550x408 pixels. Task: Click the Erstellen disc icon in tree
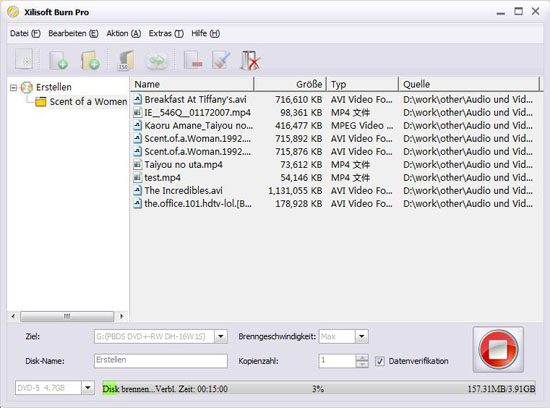(x=27, y=87)
